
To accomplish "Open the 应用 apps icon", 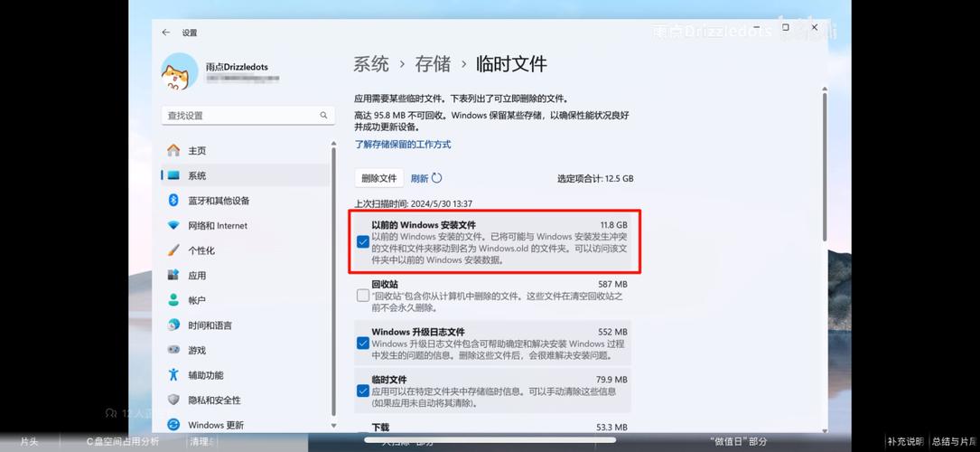I will click(173, 275).
